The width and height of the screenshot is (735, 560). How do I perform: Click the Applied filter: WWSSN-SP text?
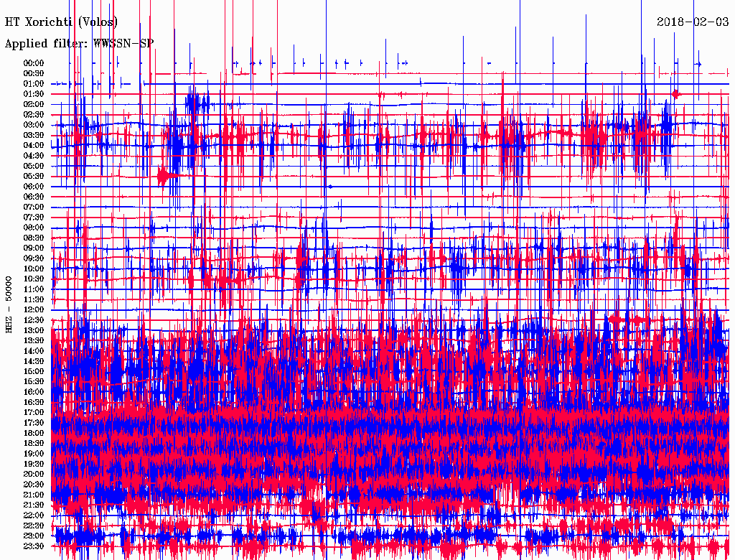point(79,44)
